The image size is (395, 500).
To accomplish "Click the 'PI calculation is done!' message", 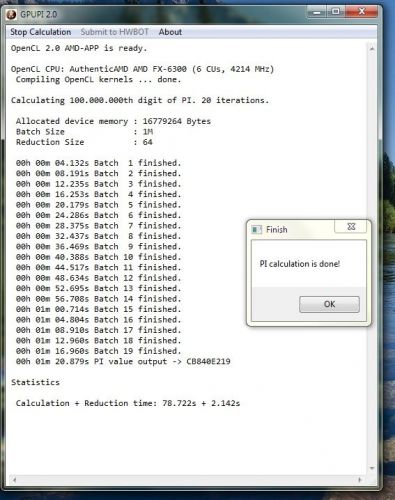I will 300,264.
